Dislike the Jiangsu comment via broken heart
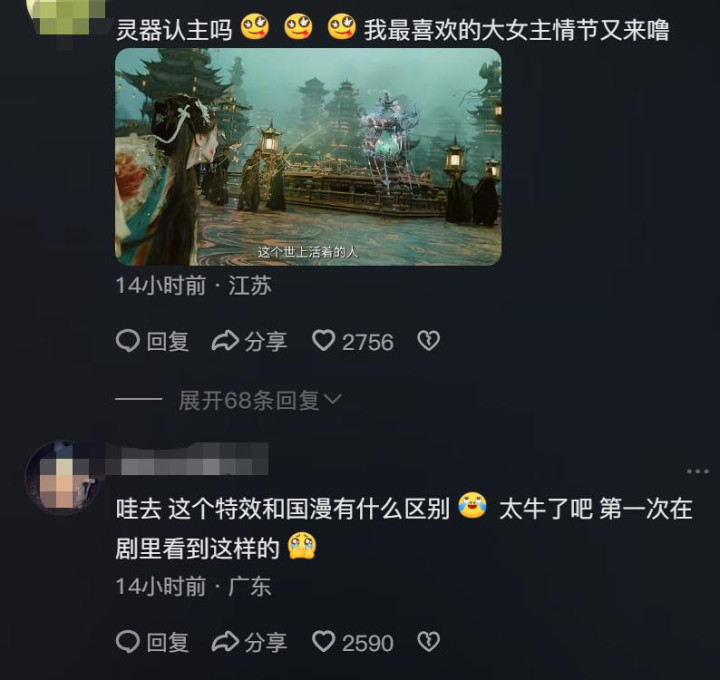This screenshot has width=720, height=680. pos(428,341)
